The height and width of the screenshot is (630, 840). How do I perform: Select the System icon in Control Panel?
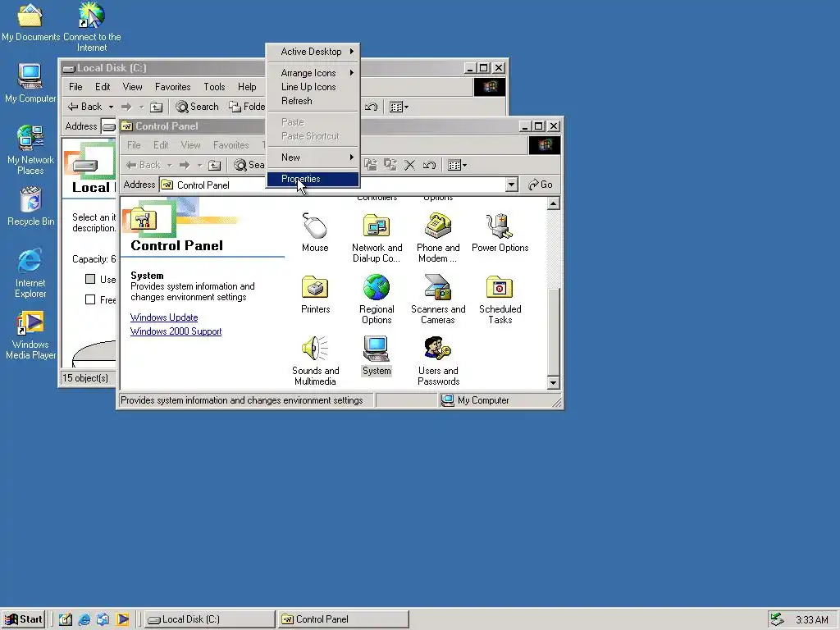377,356
